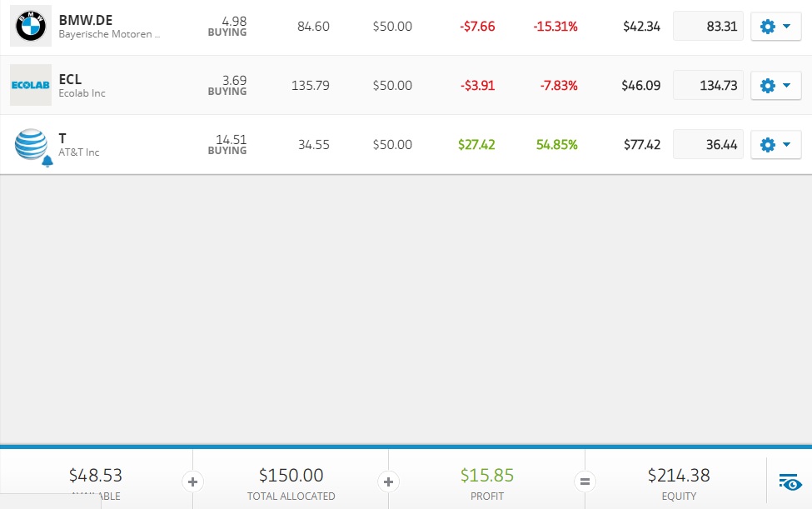The width and height of the screenshot is (812, 509).
Task: Click the plus icon after Available balance
Action: (192, 482)
